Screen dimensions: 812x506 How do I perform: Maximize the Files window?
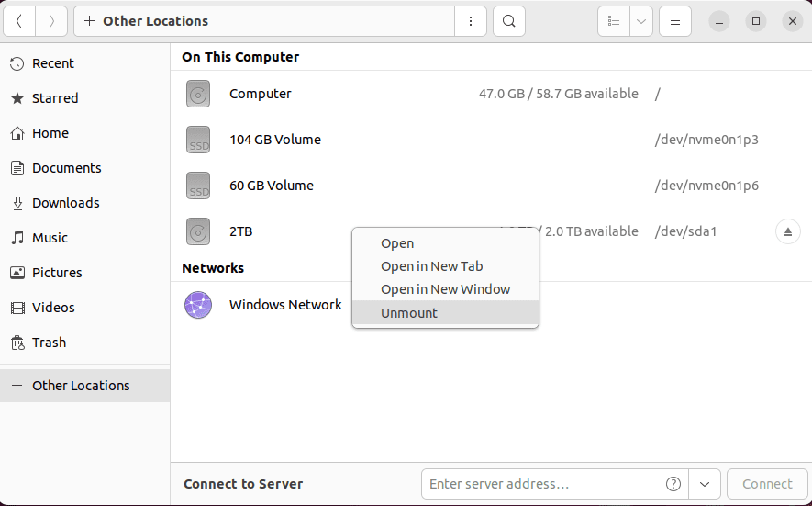pyautogui.click(x=755, y=21)
